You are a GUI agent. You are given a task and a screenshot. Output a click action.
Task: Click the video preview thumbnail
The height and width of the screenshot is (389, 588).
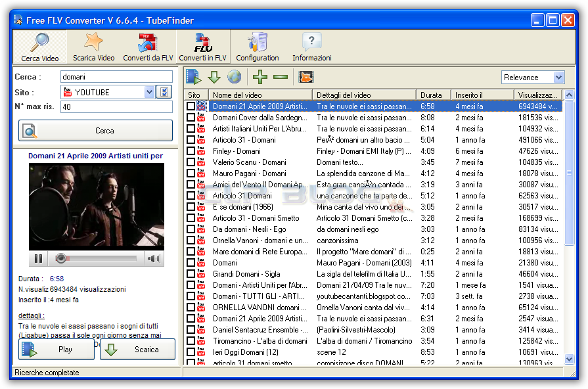97,206
